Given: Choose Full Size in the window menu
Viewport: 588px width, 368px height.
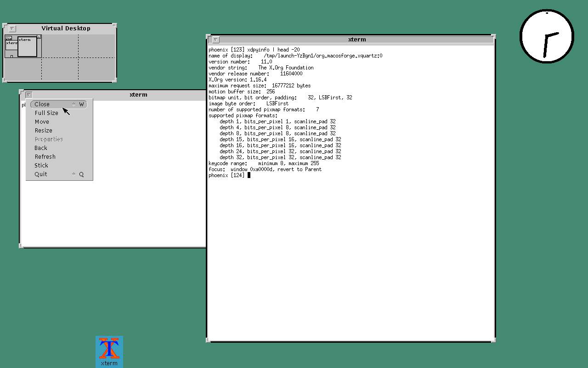Looking at the screenshot, I should click(x=59, y=113).
